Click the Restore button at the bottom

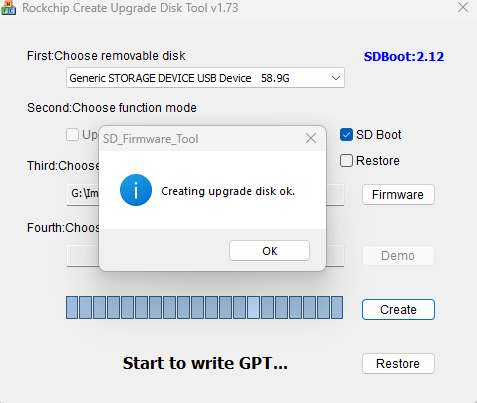click(x=398, y=363)
